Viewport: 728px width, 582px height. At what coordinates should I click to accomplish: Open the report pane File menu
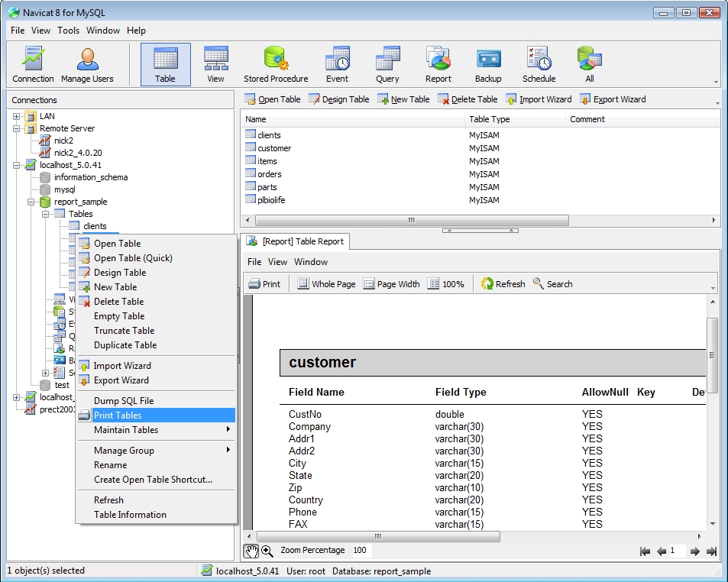click(254, 262)
